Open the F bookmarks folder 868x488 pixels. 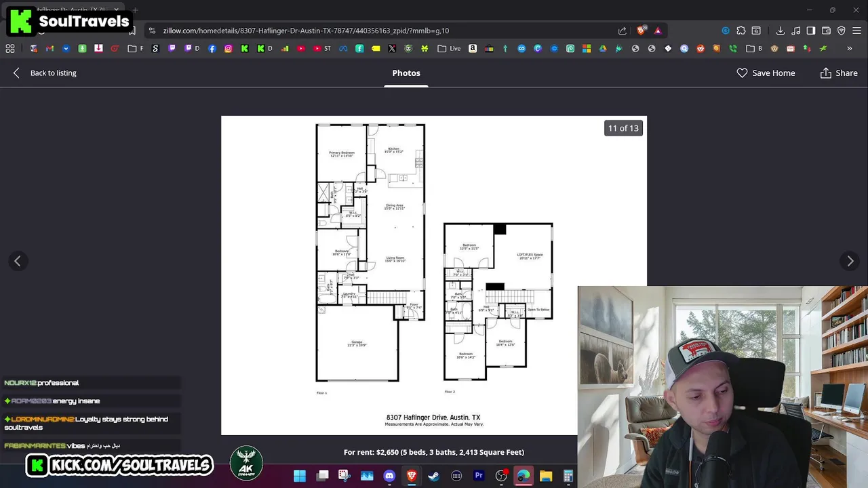tap(136, 49)
